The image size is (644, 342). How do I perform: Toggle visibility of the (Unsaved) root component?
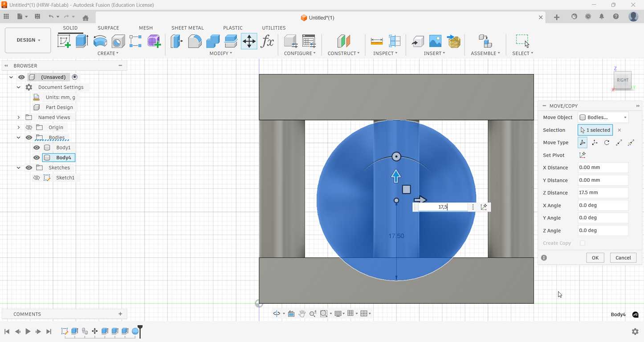click(x=21, y=77)
